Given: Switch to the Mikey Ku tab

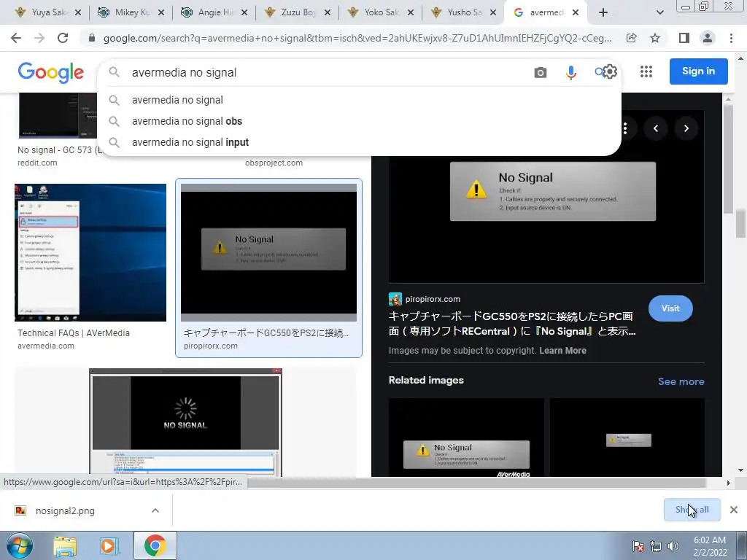Looking at the screenshot, I should click(125, 12).
